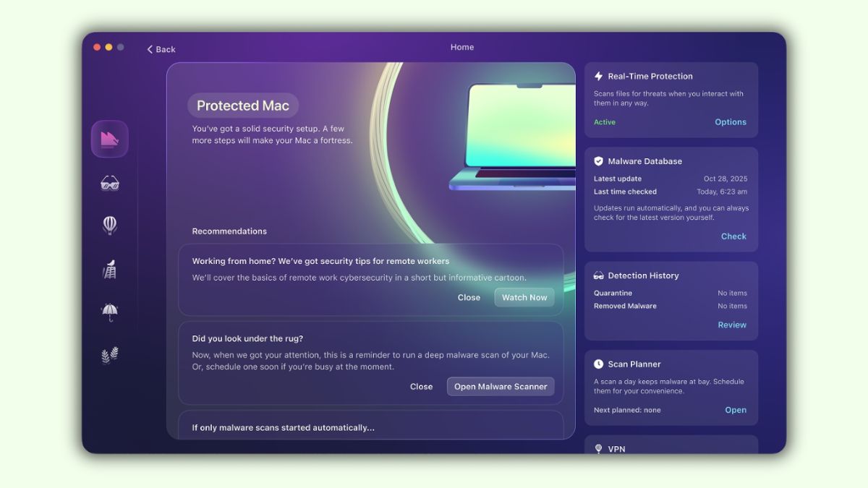Check for Malware Database updates
Viewport: 868px width, 488px height.
(733, 236)
